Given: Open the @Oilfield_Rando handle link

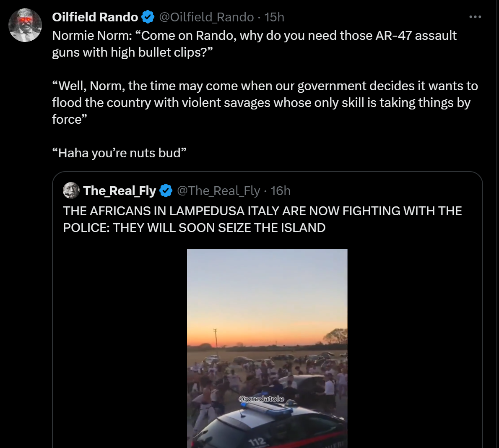Looking at the screenshot, I should point(206,17).
